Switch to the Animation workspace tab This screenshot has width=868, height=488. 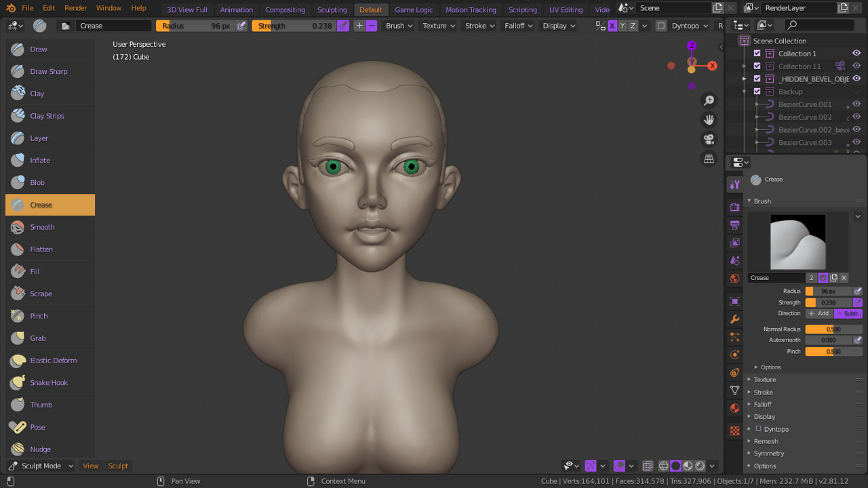236,9
